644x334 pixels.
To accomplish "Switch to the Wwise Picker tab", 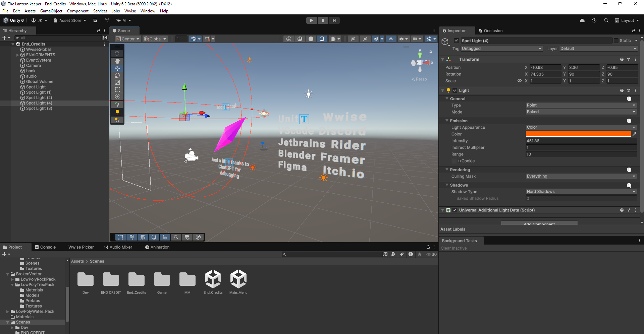I will 81,247.
